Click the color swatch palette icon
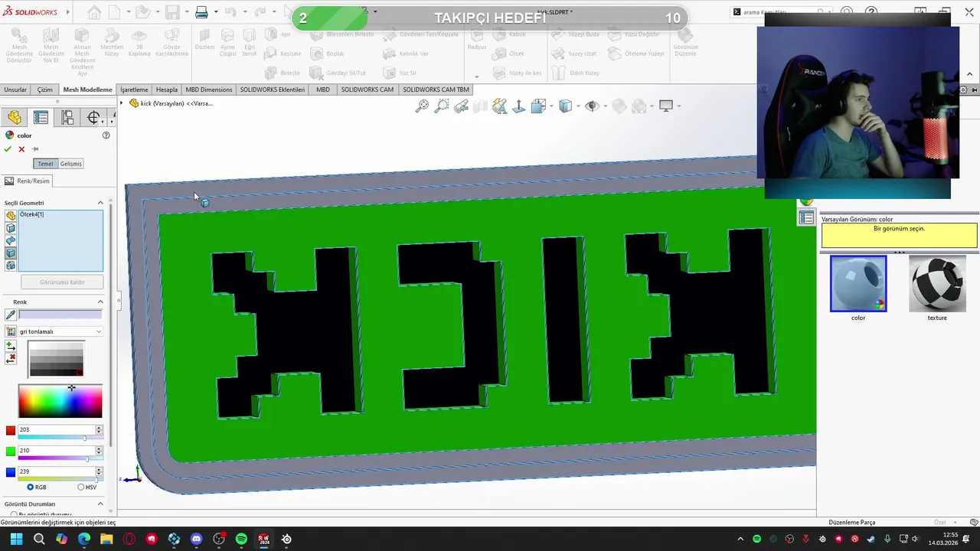 11,331
